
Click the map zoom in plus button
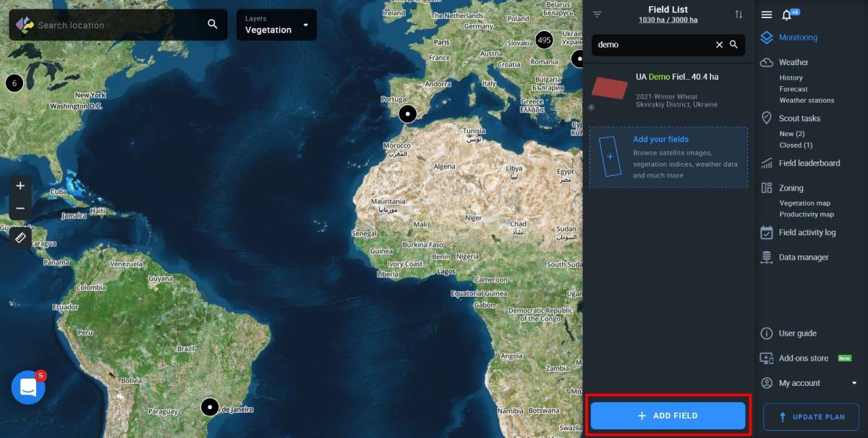pos(20,186)
